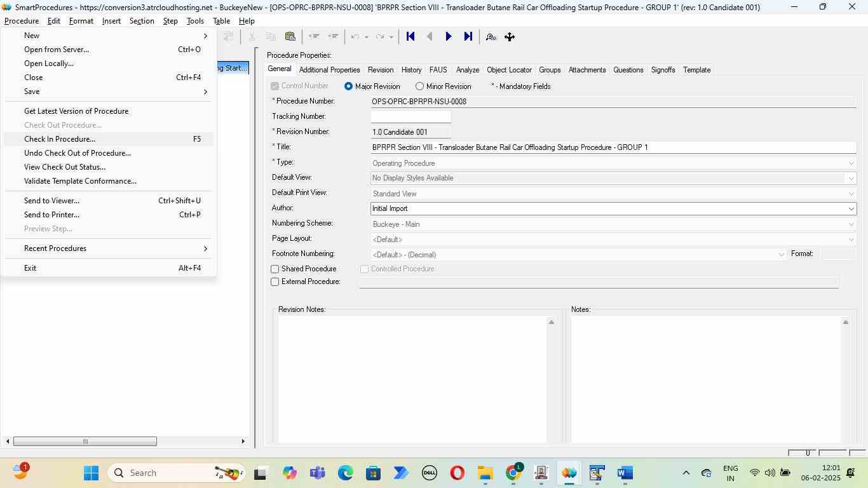Open the Dell app from the taskbar
Viewport: 868px width, 488px height.
click(429, 473)
